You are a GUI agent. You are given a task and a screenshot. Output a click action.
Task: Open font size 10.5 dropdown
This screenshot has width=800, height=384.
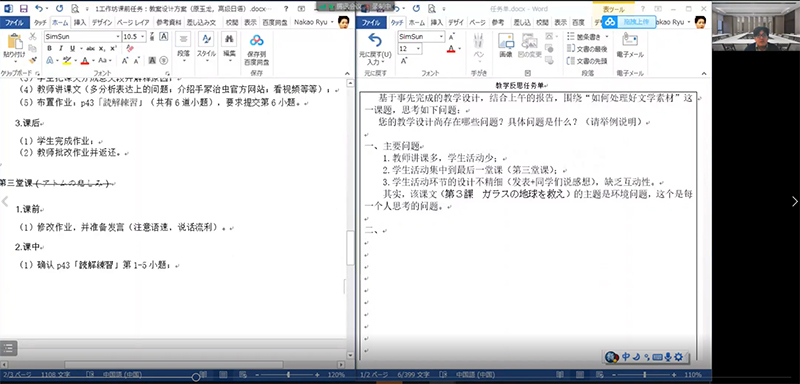(142, 37)
